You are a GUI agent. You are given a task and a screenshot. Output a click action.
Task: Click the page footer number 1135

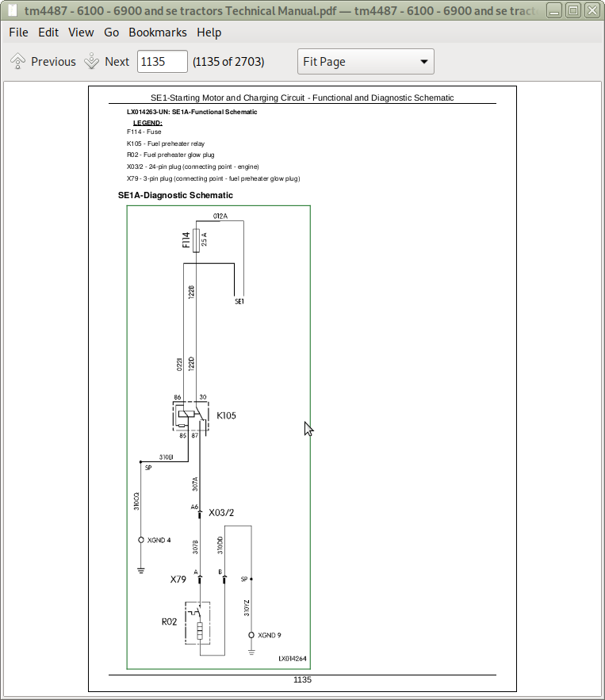(302, 680)
